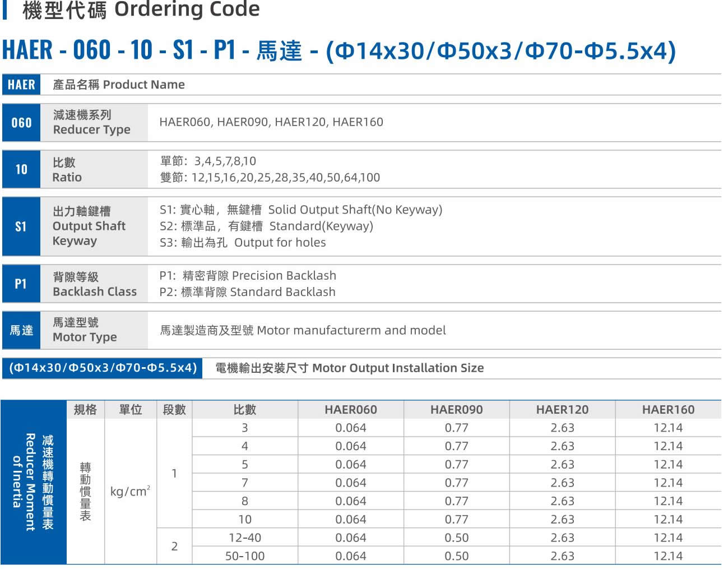Click the blue (Φ14x30/Φ50x3/Φ70-Φ5.5x4) label
The image size is (728, 574).
click(x=103, y=368)
